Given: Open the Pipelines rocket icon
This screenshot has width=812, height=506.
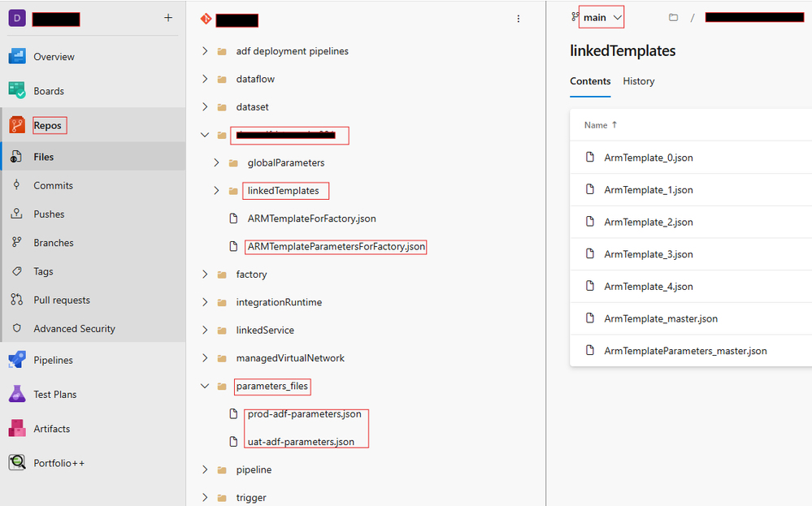Looking at the screenshot, I should tap(17, 360).
